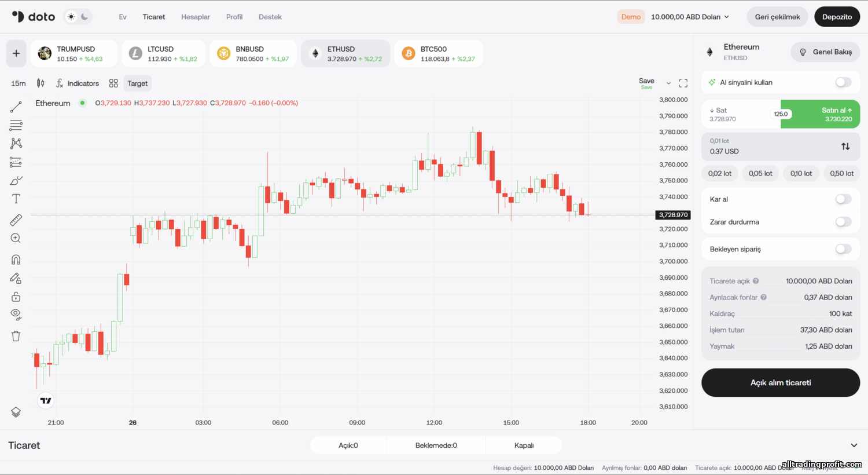The height and width of the screenshot is (475, 868).
Task: Collapse the Ticaret bottom panel chevron
Action: pyautogui.click(x=854, y=445)
